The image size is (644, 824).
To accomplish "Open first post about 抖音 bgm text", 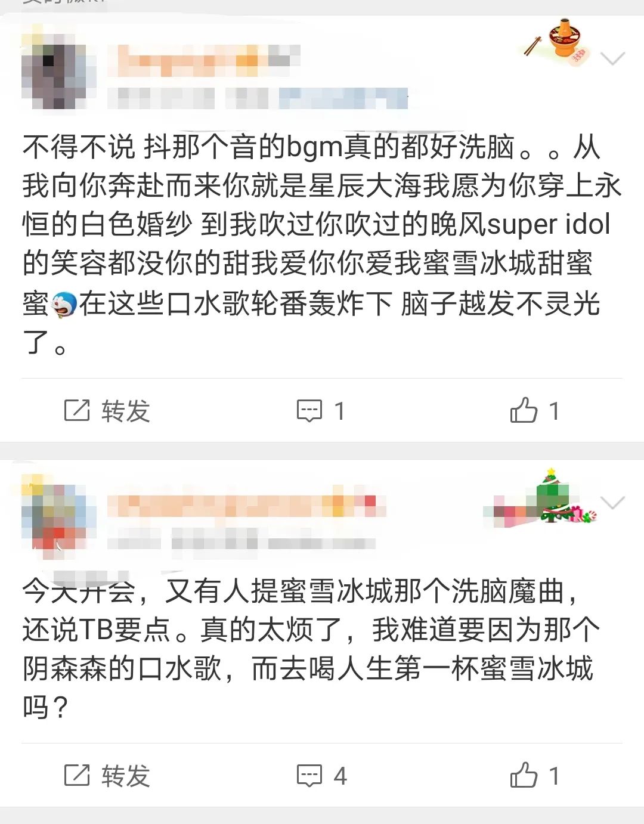I will click(322, 244).
